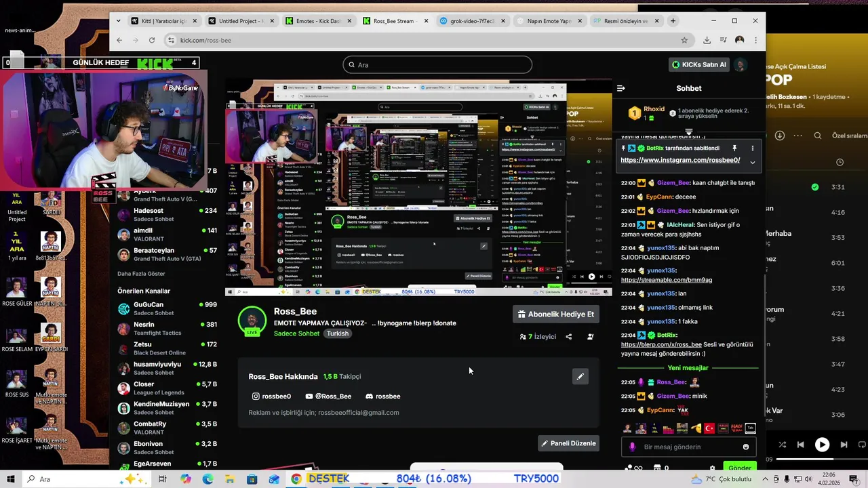Click the Chrome address bar URL
The width and height of the screenshot is (868, 488).
point(206,40)
